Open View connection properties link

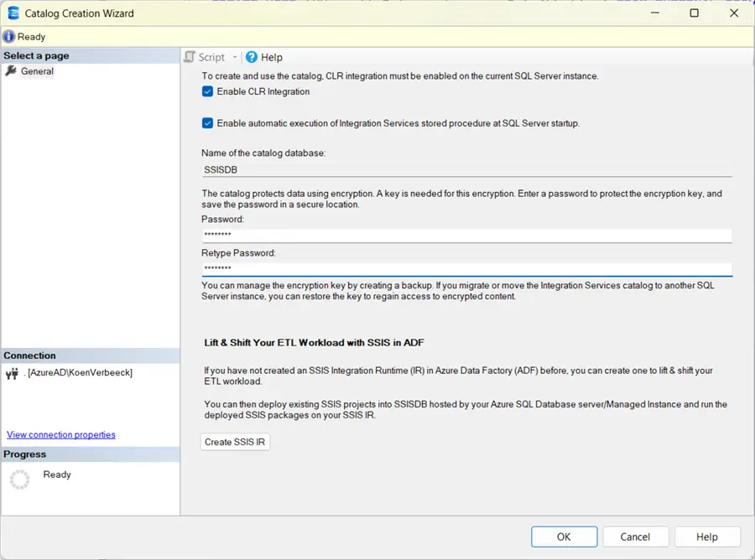(61, 434)
